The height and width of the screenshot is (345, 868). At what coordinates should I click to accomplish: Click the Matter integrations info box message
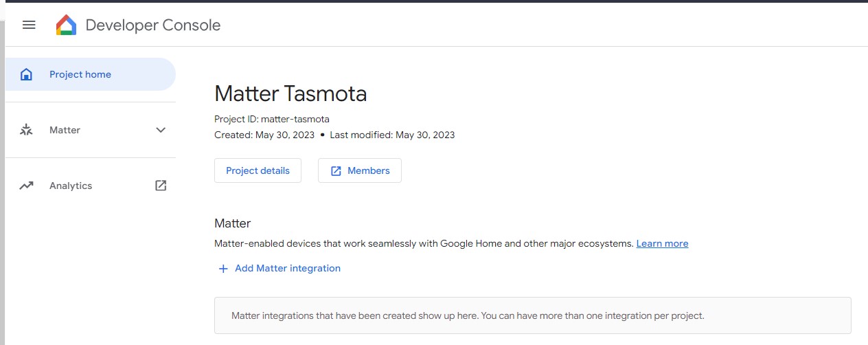click(468, 316)
